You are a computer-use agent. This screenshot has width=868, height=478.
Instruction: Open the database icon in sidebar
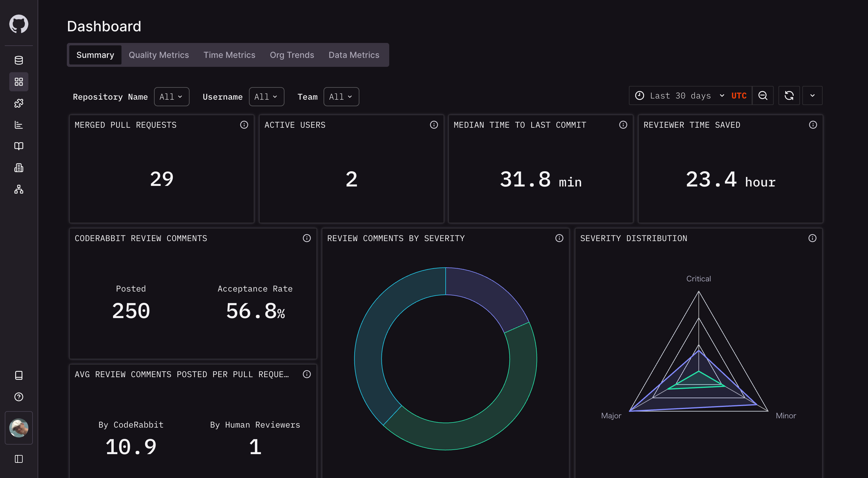tap(19, 60)
